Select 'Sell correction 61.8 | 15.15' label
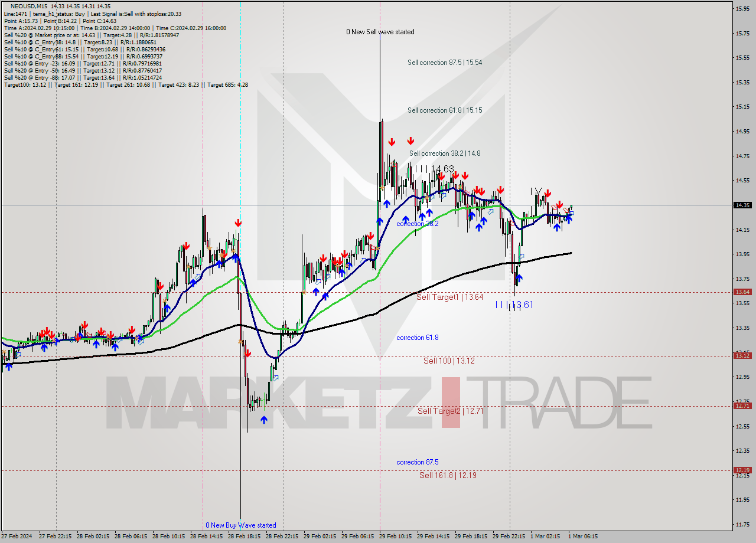The image size is (756, 543). click(x=445, y=110)
